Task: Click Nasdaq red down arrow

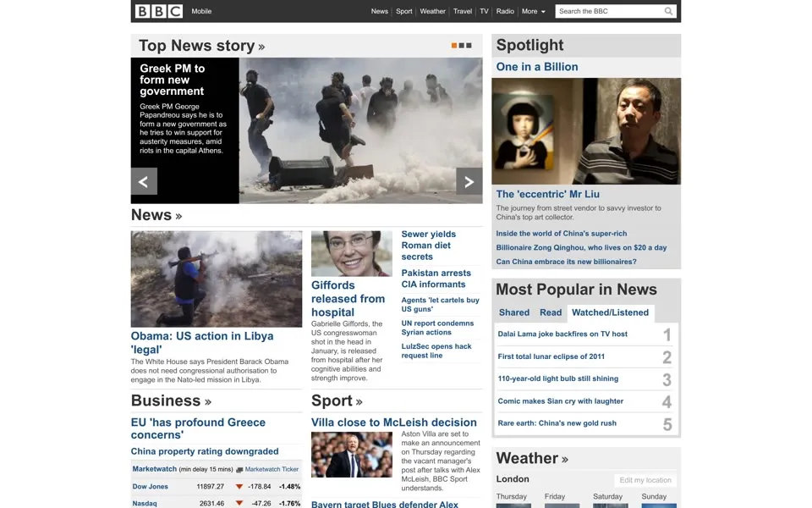Action: tap(239, 503)
